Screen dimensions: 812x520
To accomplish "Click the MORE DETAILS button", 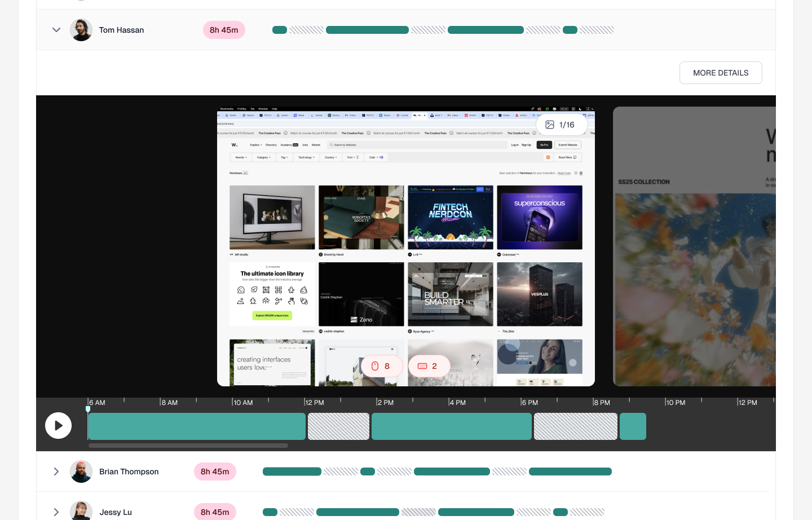I will click(720, 73).
